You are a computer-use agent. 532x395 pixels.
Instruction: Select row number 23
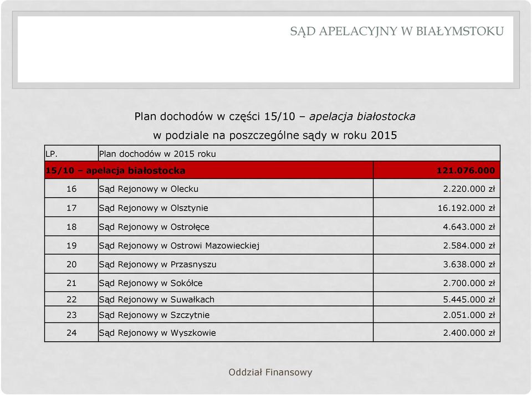tap(71, 315)
